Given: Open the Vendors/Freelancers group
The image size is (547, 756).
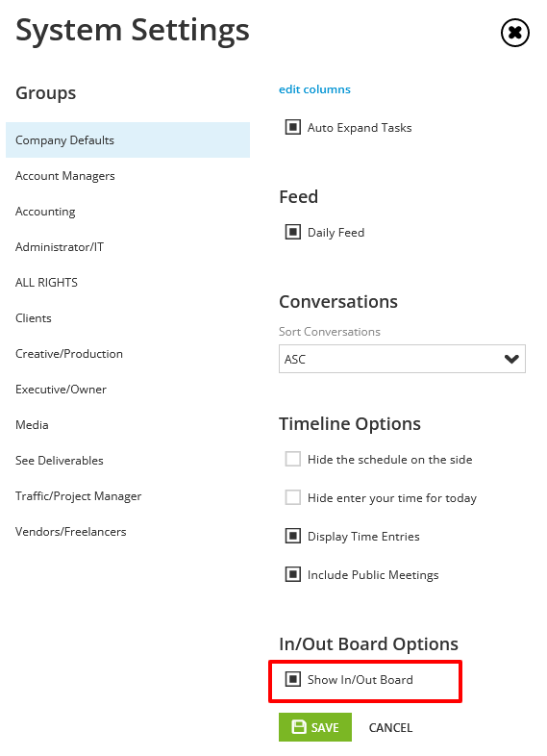Looking at the screenshot, I should pyautogui.click(x=71, y=532).
